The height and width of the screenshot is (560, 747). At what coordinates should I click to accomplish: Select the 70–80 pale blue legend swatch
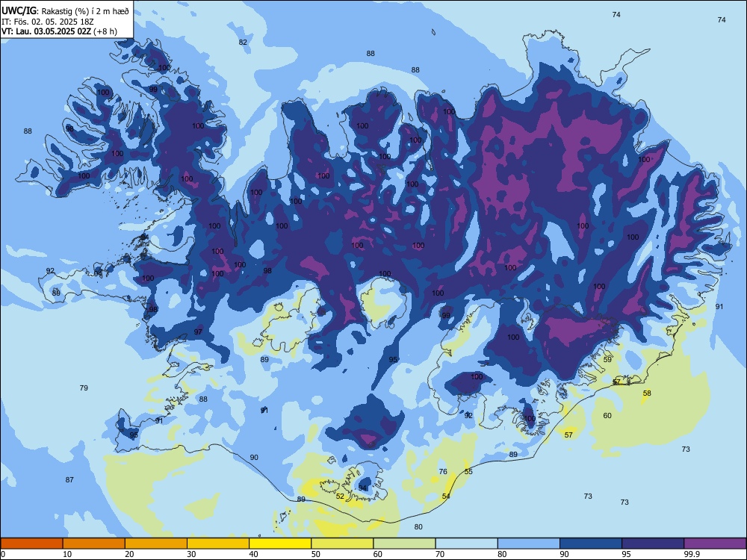467,544
